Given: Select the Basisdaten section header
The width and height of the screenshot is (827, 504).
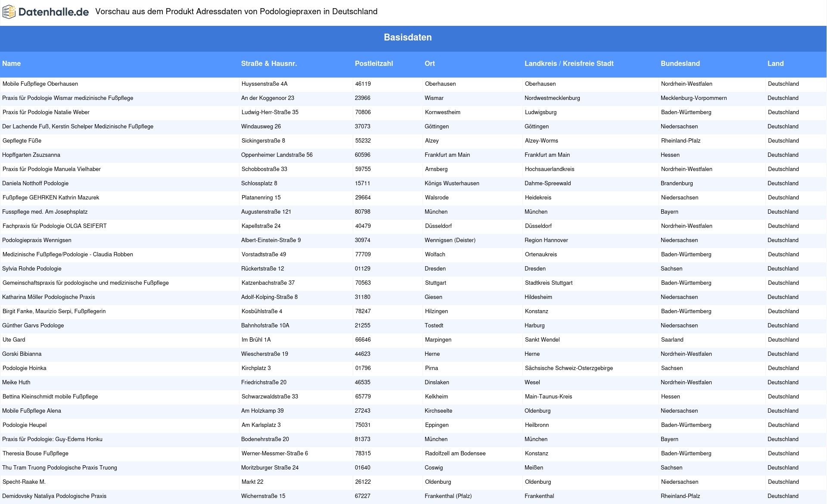Looking at the screenshot, I should click(408, 37).
